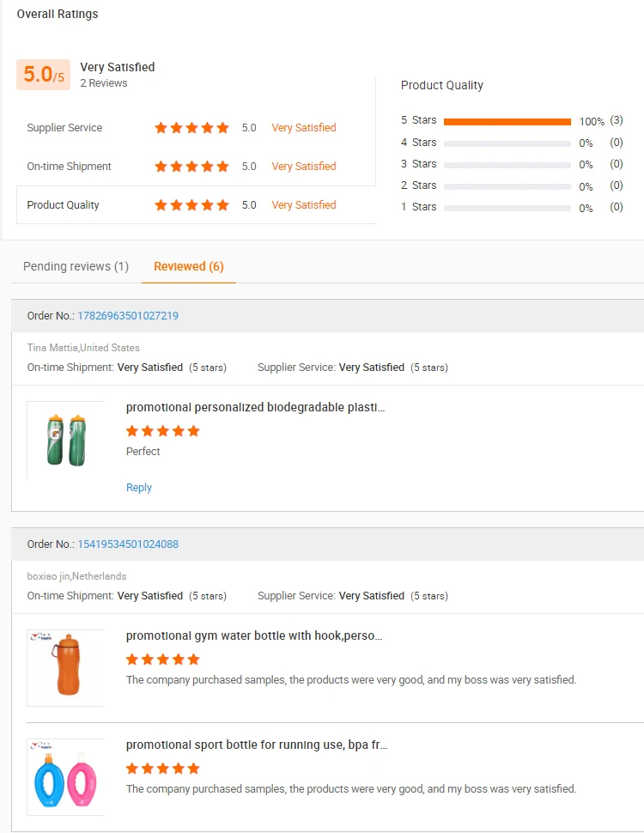This screenshot has height=833, width=644.
Task: Open order number 17826963501027219
Action: pyautogui.click(x=128, y=316)
